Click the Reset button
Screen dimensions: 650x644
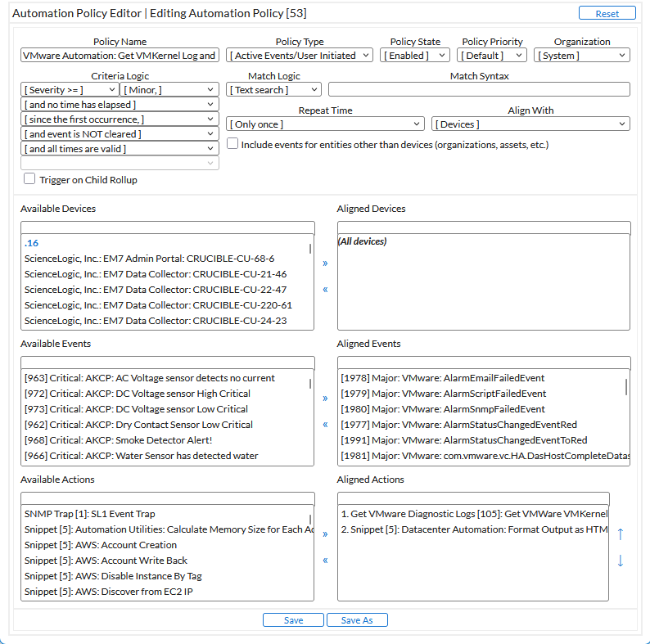coord(607,13)
